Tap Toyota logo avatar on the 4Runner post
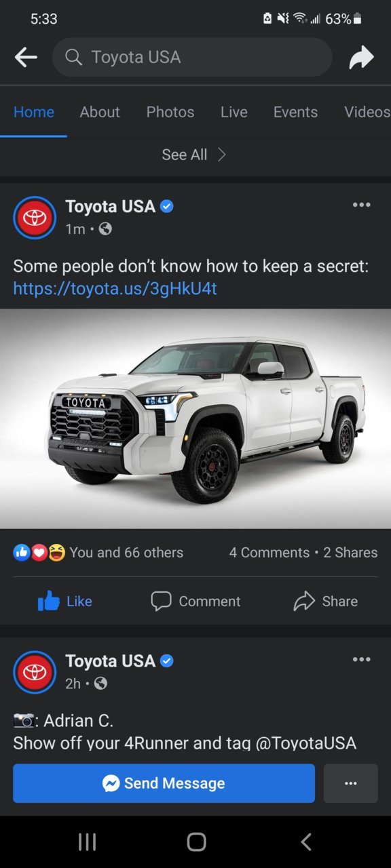 point(35,672)
